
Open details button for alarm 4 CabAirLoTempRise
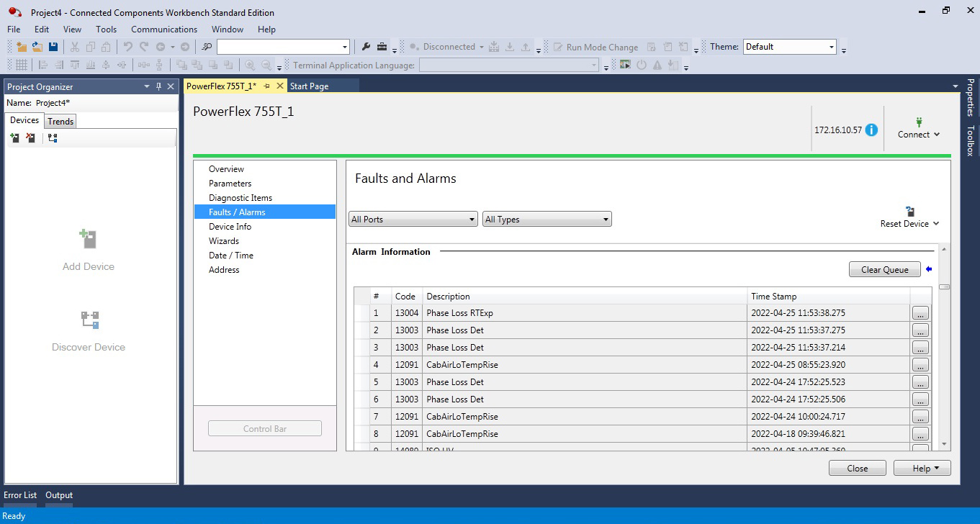pos(920,365)
